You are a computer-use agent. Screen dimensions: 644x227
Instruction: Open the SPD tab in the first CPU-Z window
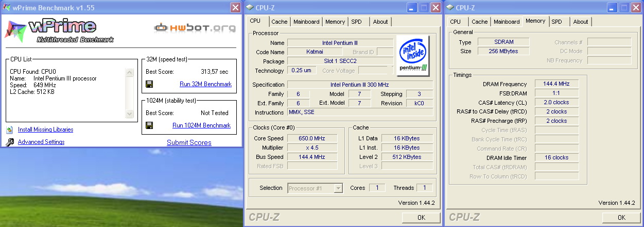tap(357, 22)
